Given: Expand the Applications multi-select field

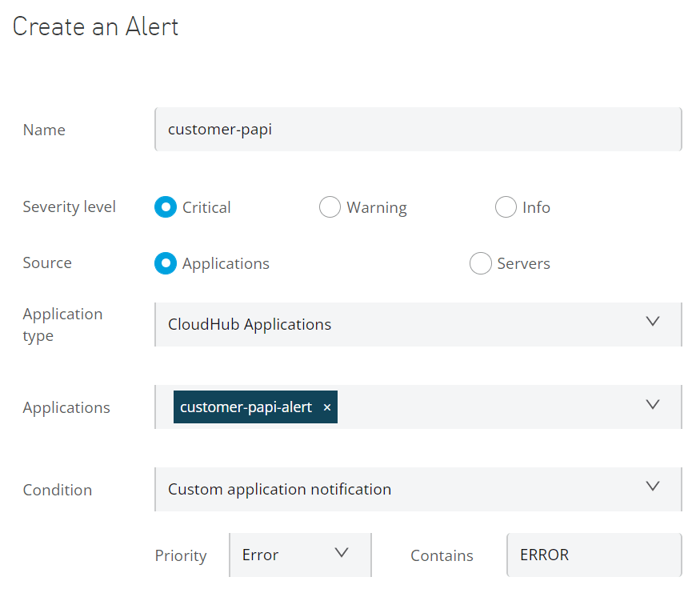Looking at the screenshot, I should [418, 407].
